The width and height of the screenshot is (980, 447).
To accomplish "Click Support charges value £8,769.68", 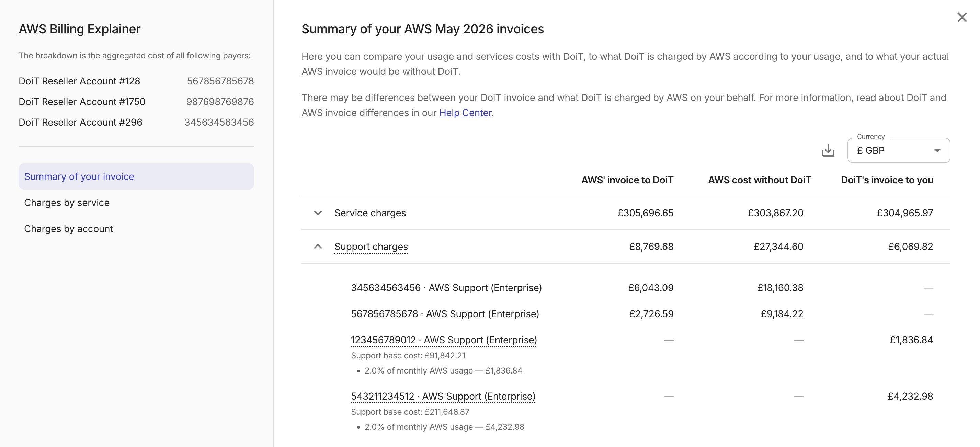I will 651,247.
